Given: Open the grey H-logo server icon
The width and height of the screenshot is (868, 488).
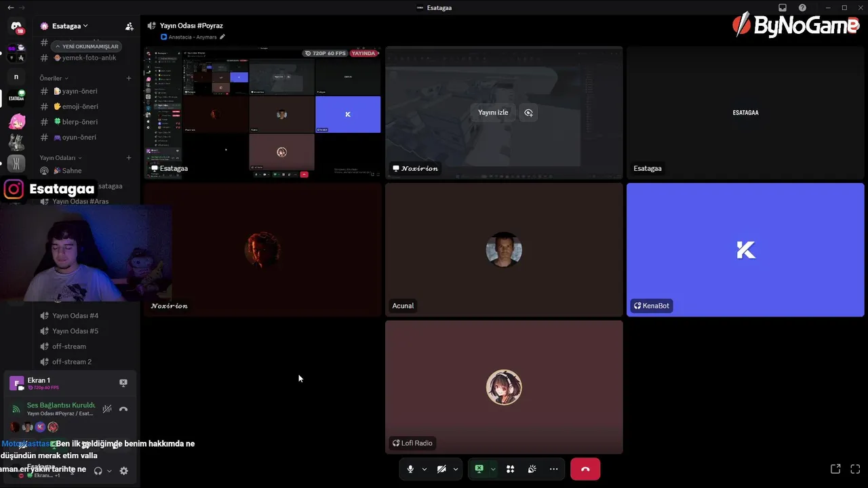Looking at the screenshot, I should [x=16, y=163].
